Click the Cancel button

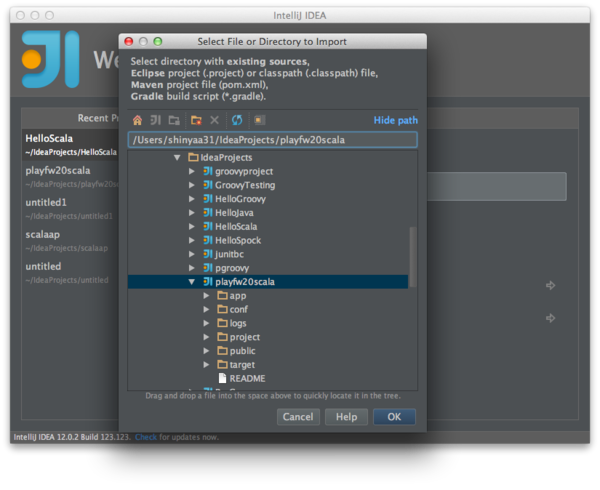[x=298, y=417]
